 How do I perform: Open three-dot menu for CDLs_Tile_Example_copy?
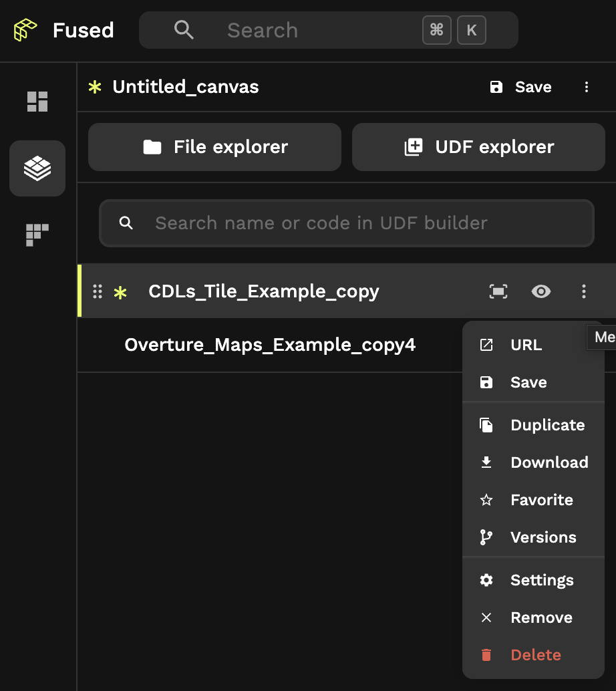(584, 291)
